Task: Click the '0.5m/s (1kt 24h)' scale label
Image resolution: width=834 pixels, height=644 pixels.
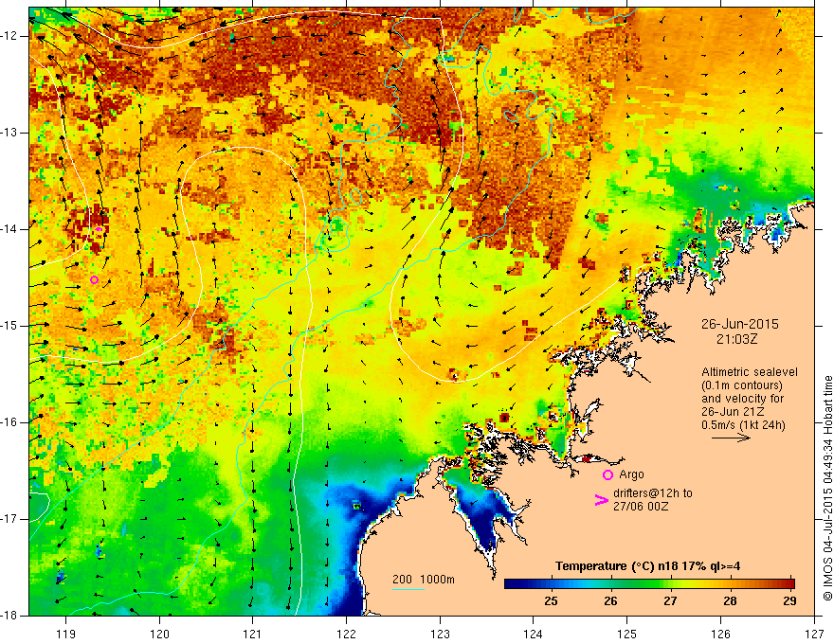Action: (743, 425)
